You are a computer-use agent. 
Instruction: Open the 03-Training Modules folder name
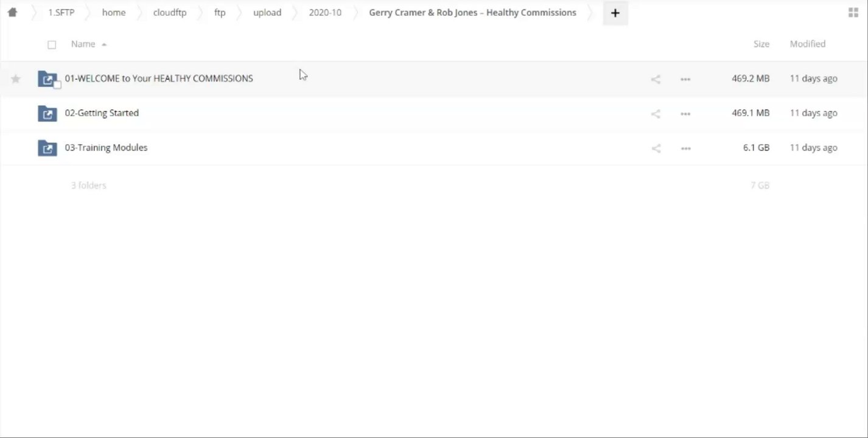[106, 148]
